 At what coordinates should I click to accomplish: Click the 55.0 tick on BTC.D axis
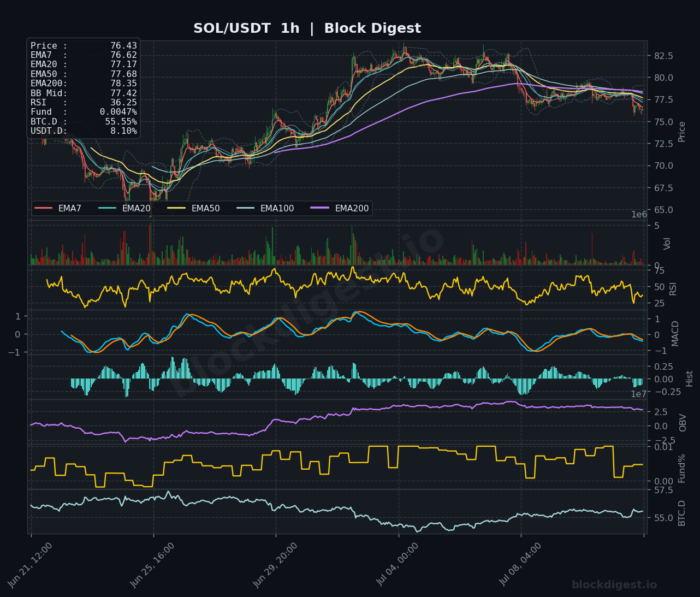663,518
